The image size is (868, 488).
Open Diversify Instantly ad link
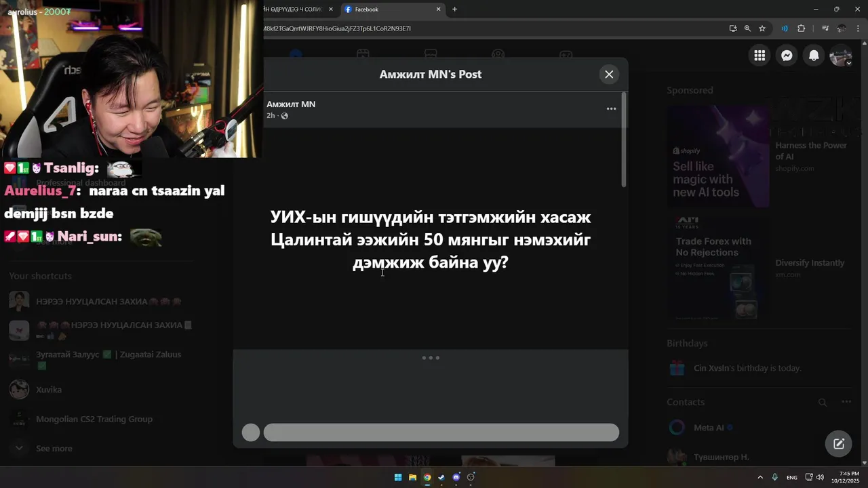(810, 263)
